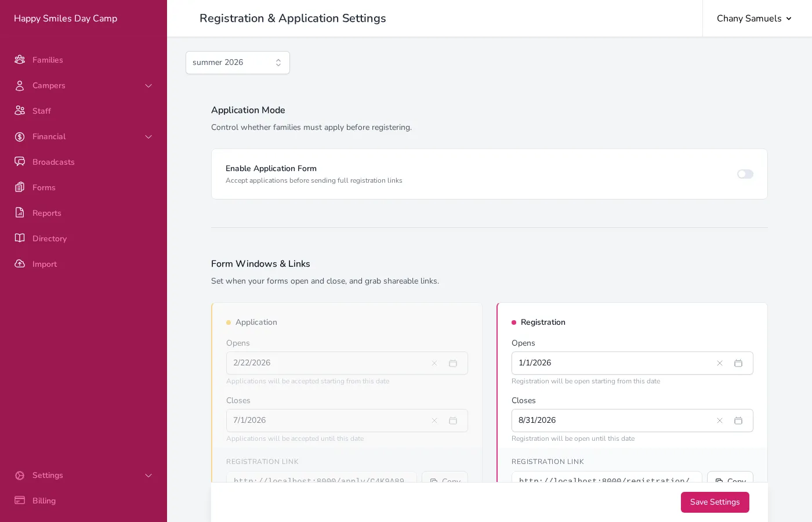The height and width of the screenshot is (522, 812).
Task: Click the Registration card title
Action: [x=543, y=322]
